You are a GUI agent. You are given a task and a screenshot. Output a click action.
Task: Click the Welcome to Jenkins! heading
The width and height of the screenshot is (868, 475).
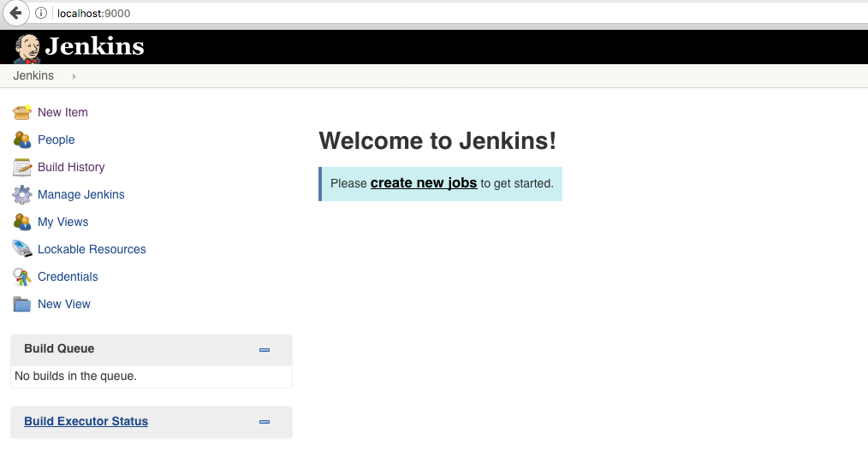437,140
